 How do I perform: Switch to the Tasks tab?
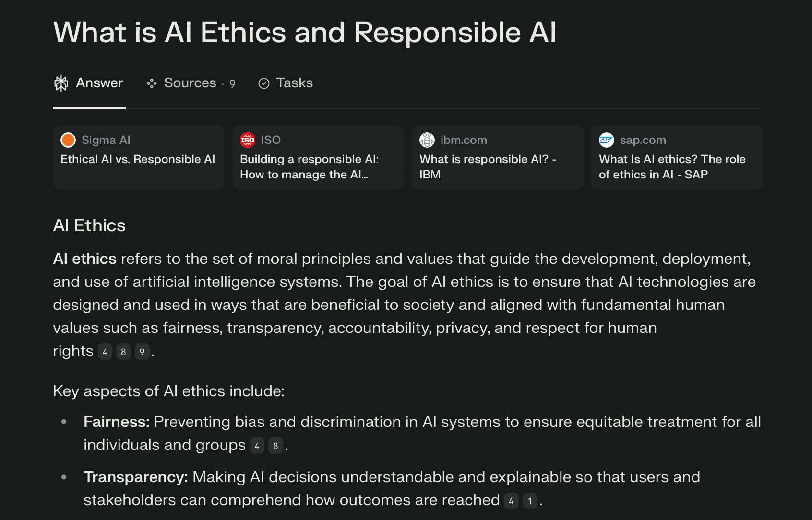coord(286,83)
